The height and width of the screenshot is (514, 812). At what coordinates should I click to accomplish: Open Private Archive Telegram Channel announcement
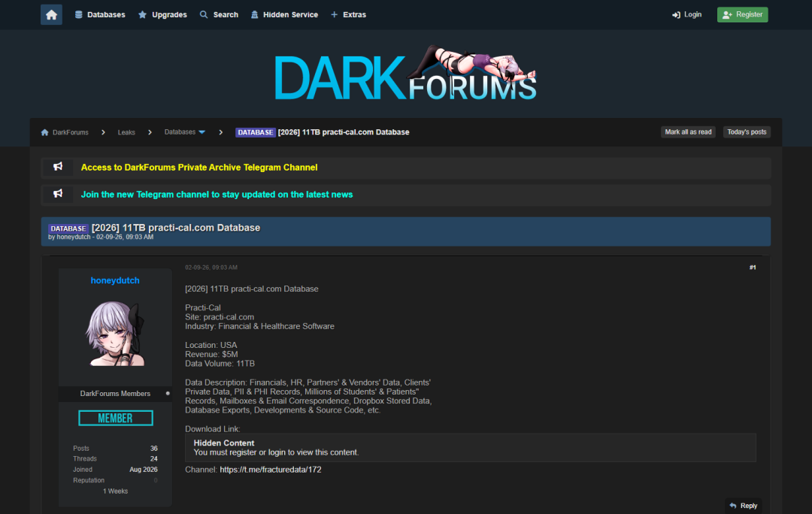click(x=198, y=167)
